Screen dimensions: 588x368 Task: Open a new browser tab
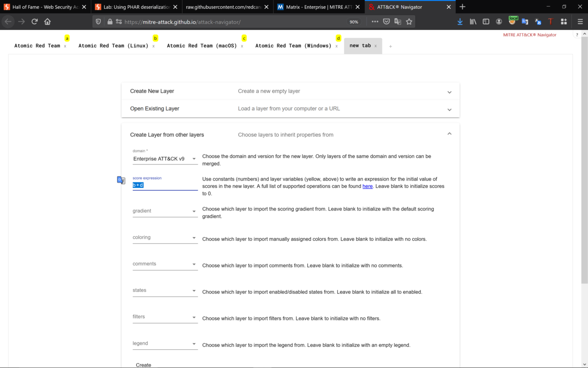point(463,7)
